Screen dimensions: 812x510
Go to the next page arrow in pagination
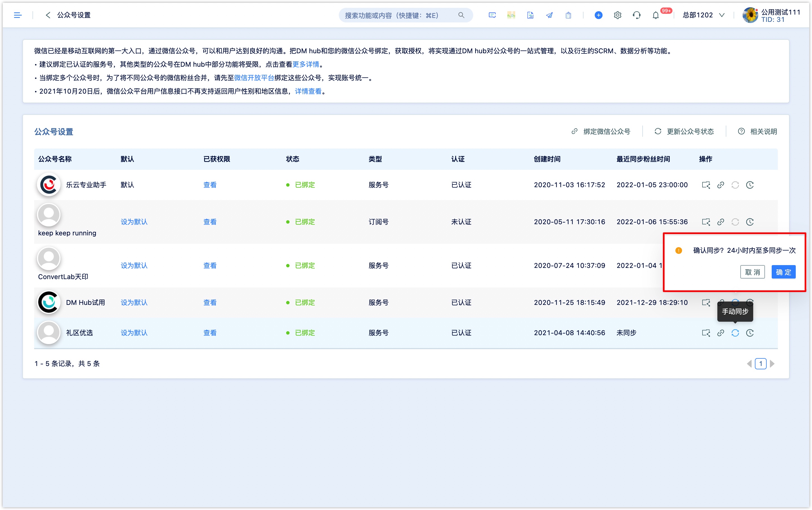click(772, 364)
